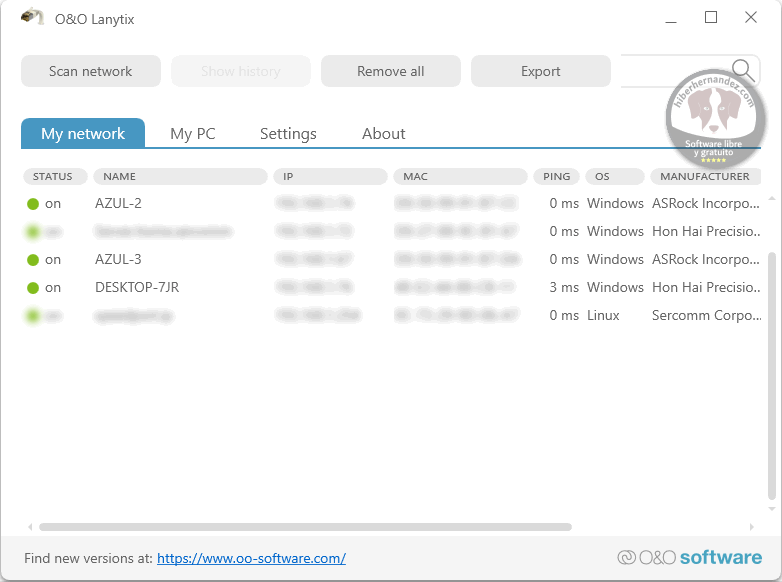Sort by the PING column header
Viewport: 782px width, 582px height.
tap(557, 177)
